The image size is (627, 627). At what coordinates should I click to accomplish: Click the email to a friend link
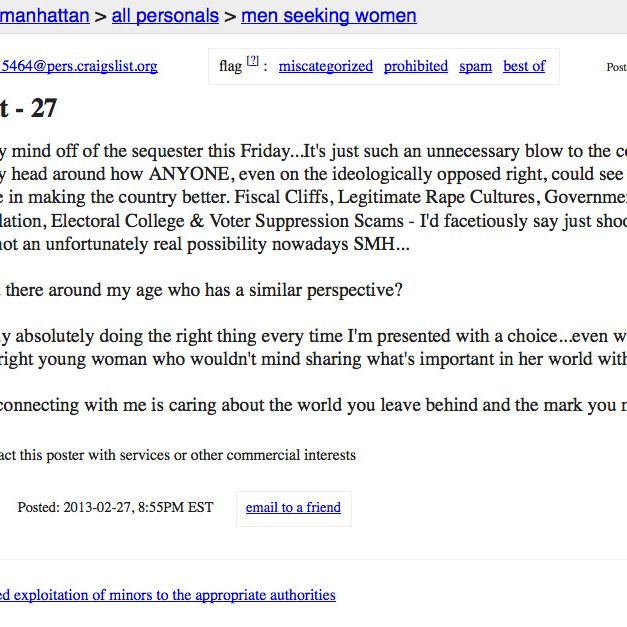[x=293, y=507]
